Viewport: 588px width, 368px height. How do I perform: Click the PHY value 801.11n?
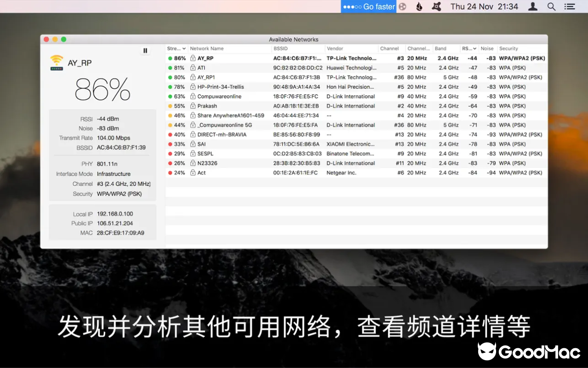pos(107,164)
